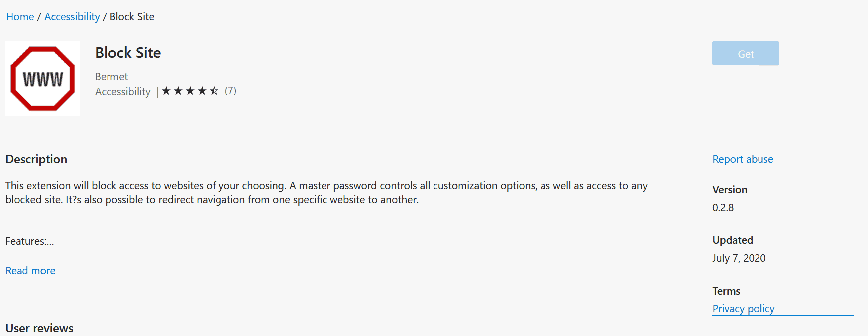Screen dimensions: 868x336
Task: Open the Privacy policy link
Action: (x=744, y=309)
